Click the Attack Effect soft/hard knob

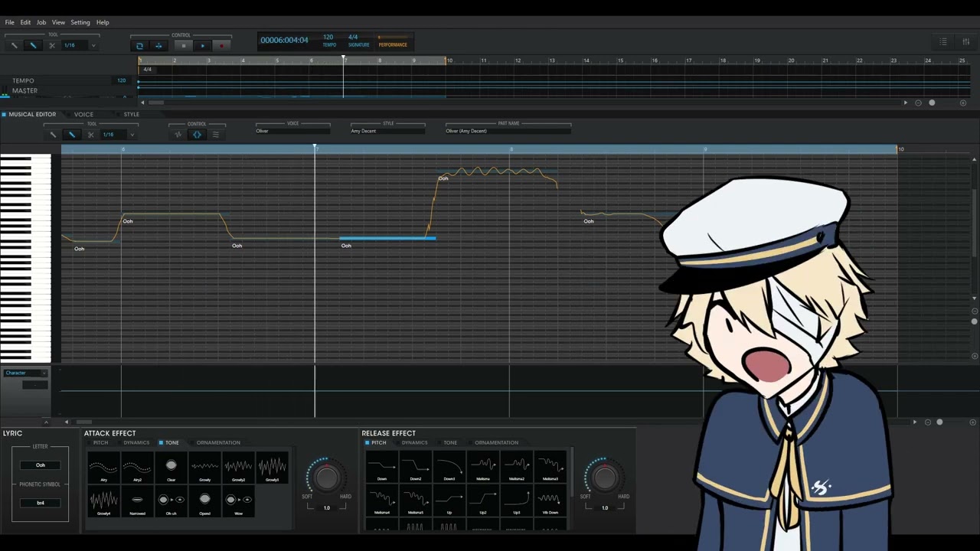pyautogui.click(x=326, y=478)
